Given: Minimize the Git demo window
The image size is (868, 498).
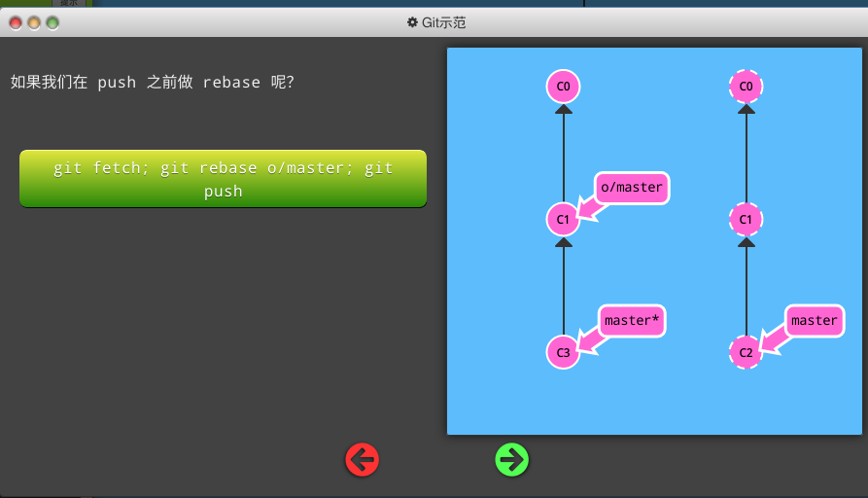Looking at the screenshot, I should tap(34, 22).
